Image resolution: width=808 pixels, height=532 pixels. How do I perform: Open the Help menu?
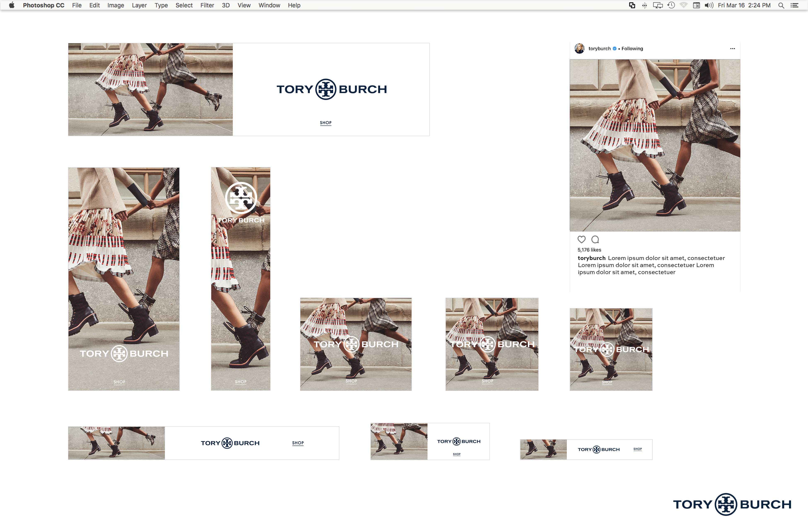coord(294,5)
